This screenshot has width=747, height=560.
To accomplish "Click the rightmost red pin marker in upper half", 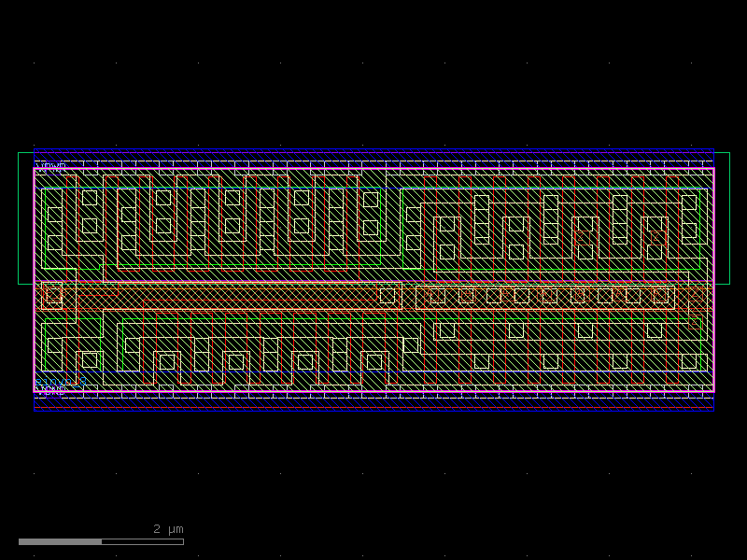I will [657, 237].
